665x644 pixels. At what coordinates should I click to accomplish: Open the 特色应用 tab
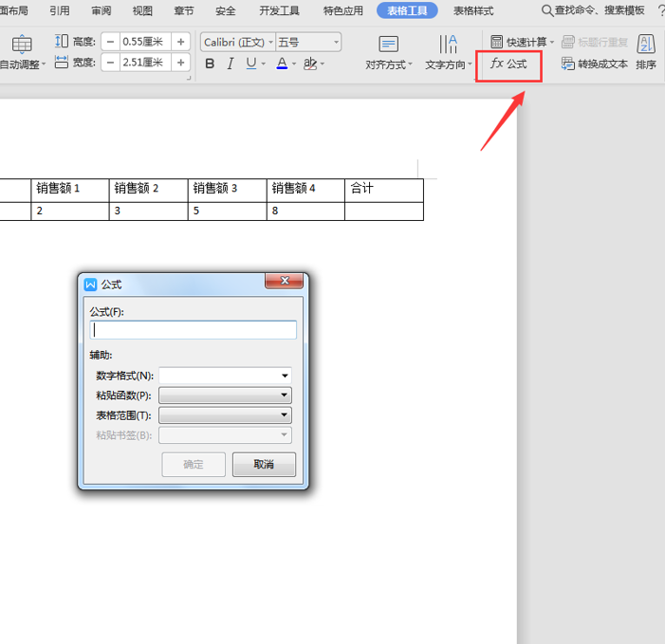click(x=343, y=10)
